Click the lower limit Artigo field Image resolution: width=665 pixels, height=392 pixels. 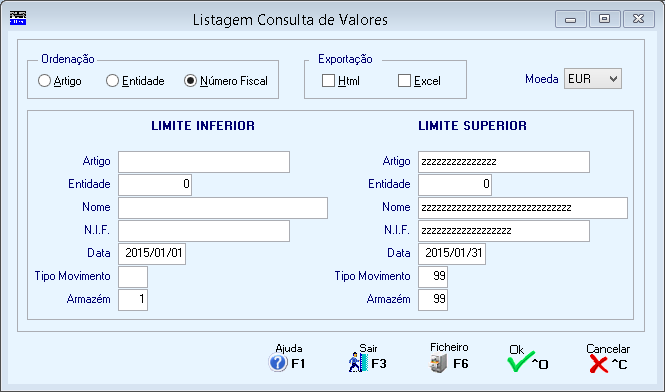point(204,162)
